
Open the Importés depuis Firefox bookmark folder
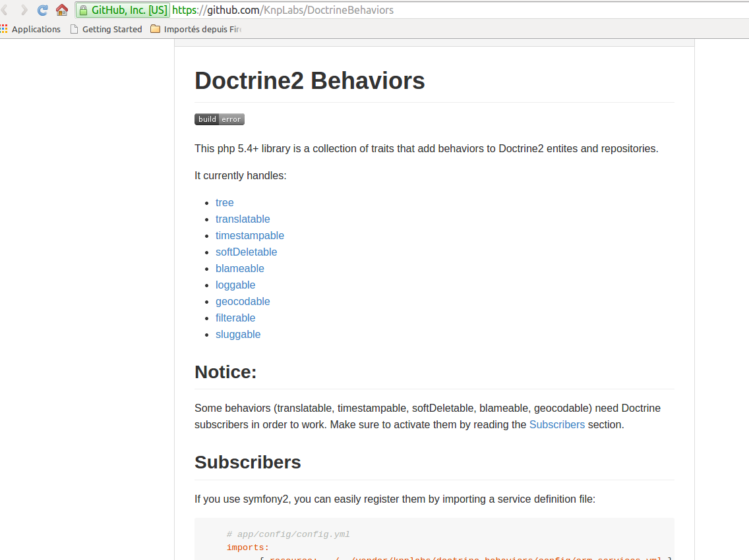point(196,29)
